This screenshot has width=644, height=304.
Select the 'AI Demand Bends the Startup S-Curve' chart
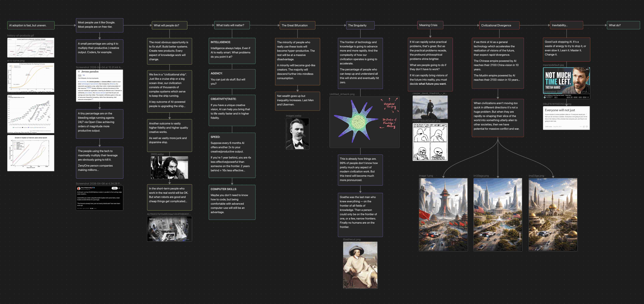point(31,77)
